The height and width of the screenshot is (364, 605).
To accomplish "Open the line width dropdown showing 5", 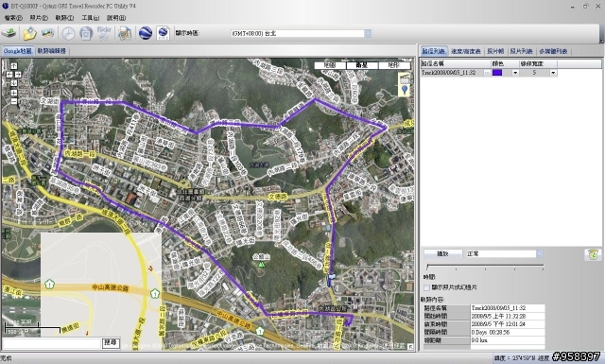I will [x=553, y=73].
